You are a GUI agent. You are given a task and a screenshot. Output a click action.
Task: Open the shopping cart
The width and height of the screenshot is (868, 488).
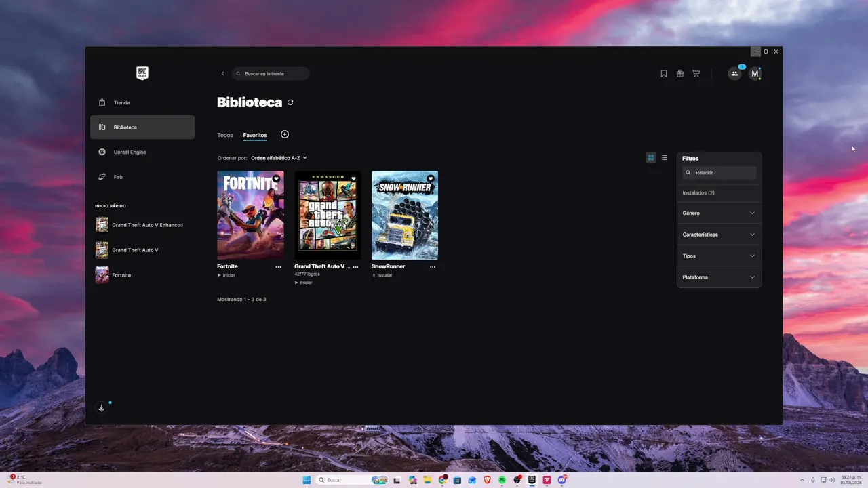click(x=696, y=73)
